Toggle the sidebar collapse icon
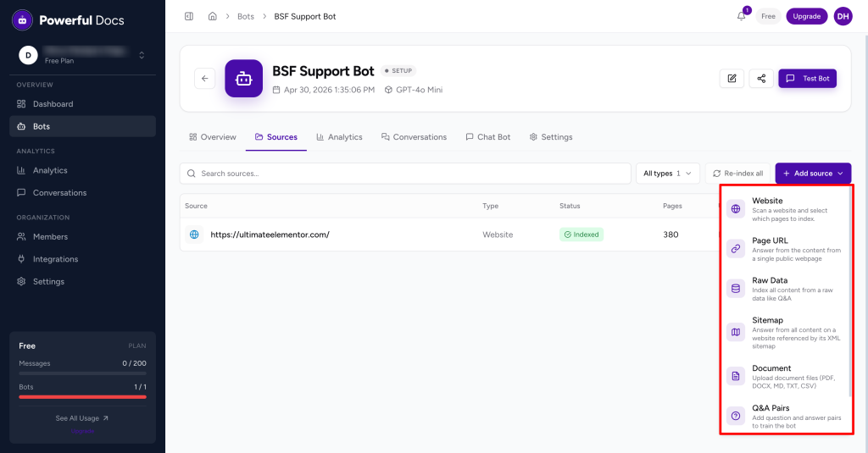This screenshot has width=868, height=453. (189, 16)
